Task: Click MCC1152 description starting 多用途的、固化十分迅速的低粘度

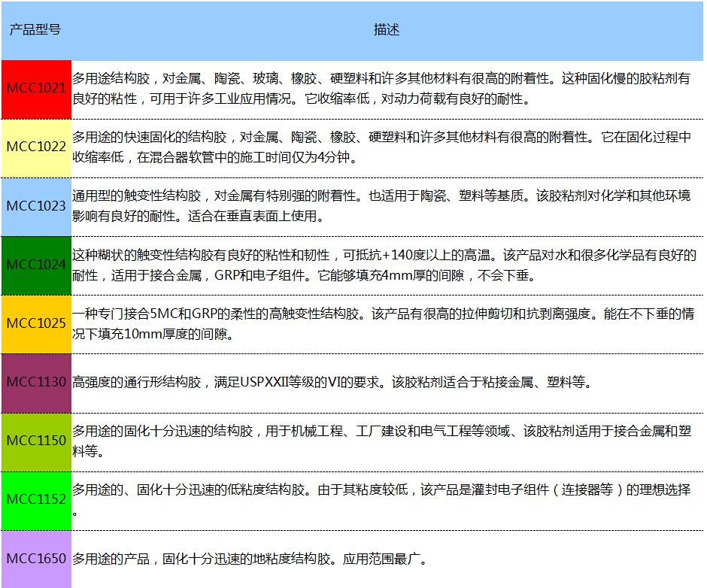Action: (x=381, y=499)
